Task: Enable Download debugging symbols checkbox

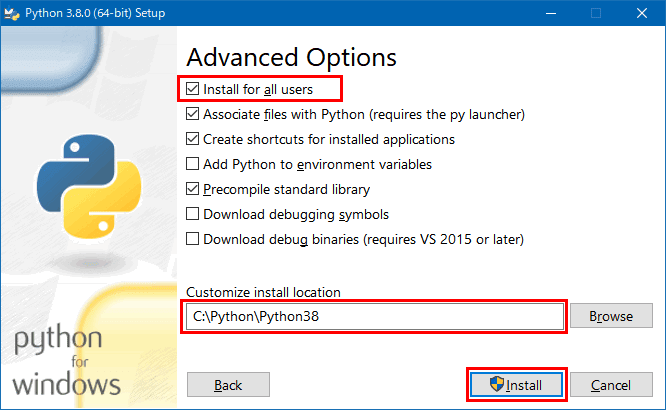Action: coord(192,214)
